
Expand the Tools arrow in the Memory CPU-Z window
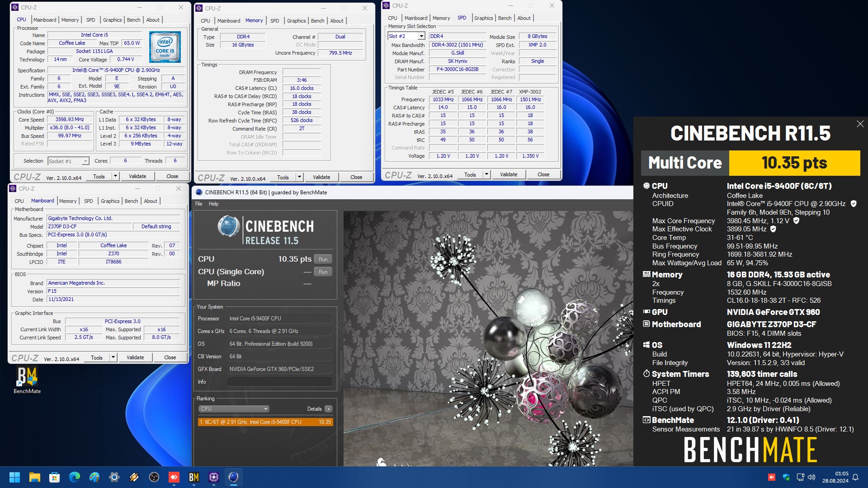point(299,177)
